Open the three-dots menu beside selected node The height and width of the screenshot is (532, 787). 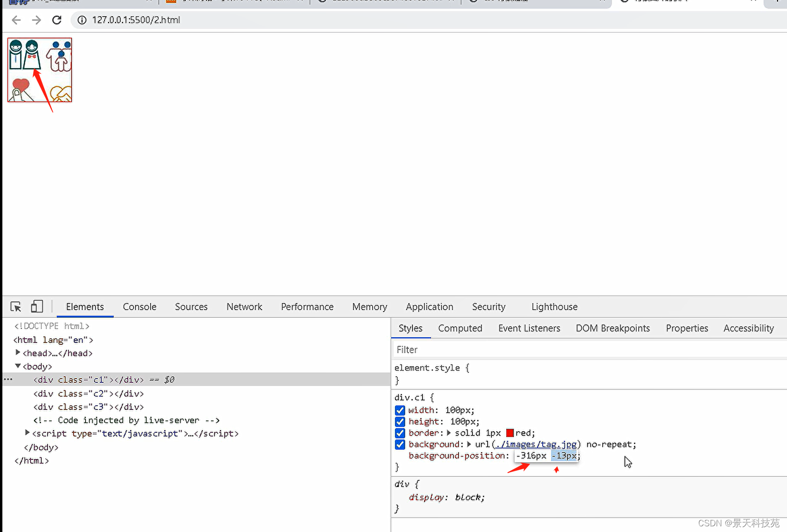coord(8,380)
